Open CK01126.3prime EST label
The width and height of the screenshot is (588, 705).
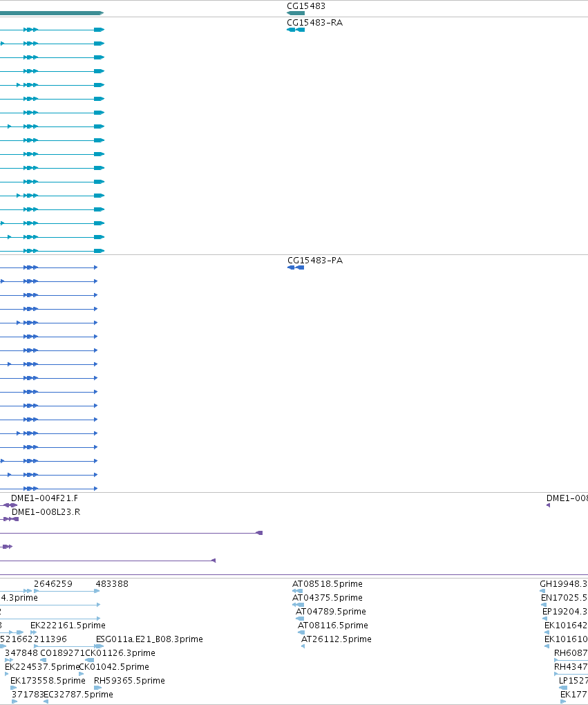(x=120, y=653)
